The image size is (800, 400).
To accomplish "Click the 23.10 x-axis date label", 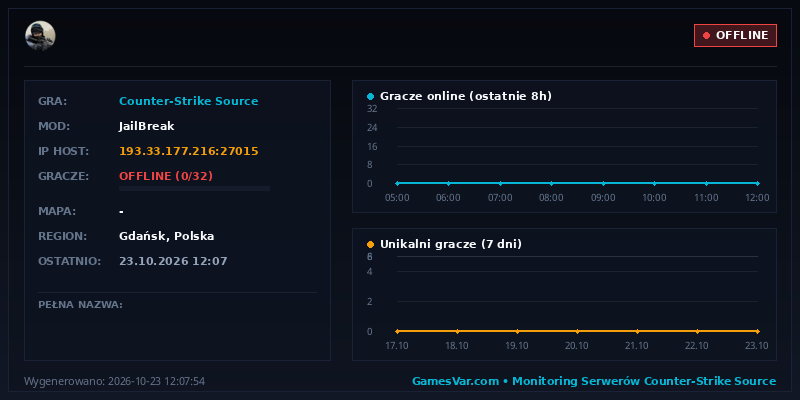I will point(757,345).
